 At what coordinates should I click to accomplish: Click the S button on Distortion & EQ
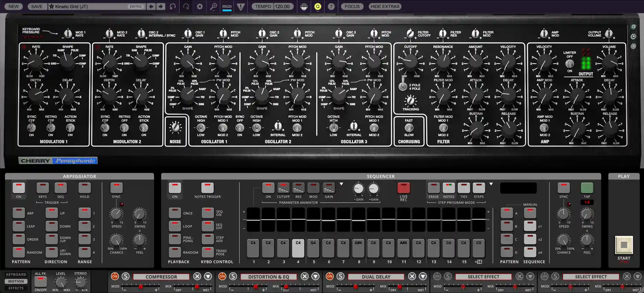[x=233, y=276]
